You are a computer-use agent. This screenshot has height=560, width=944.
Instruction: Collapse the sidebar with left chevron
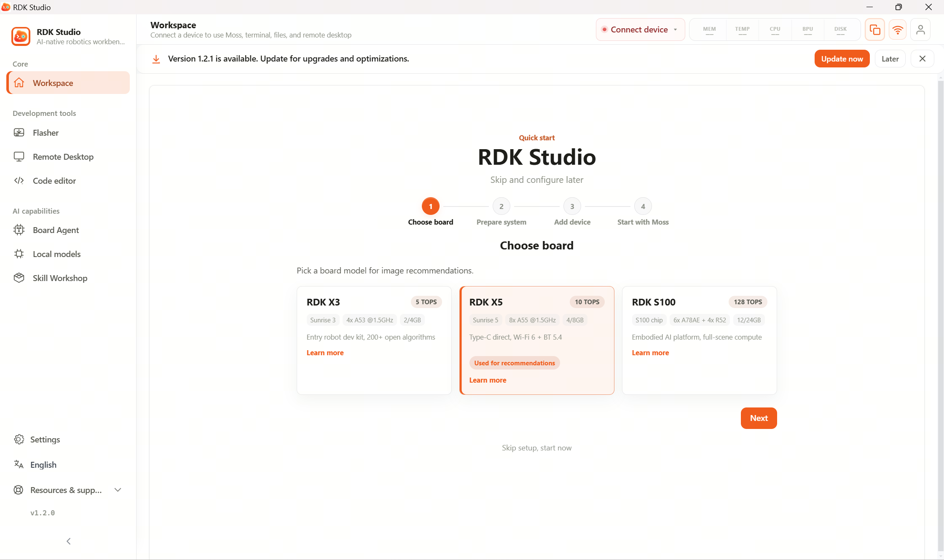tap(69, 541)
